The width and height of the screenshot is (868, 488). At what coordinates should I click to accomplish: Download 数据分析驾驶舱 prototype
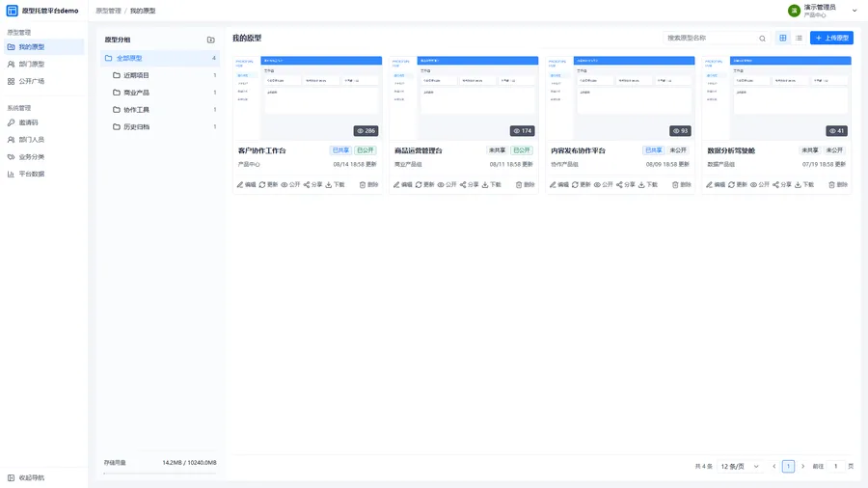point(804,185)
